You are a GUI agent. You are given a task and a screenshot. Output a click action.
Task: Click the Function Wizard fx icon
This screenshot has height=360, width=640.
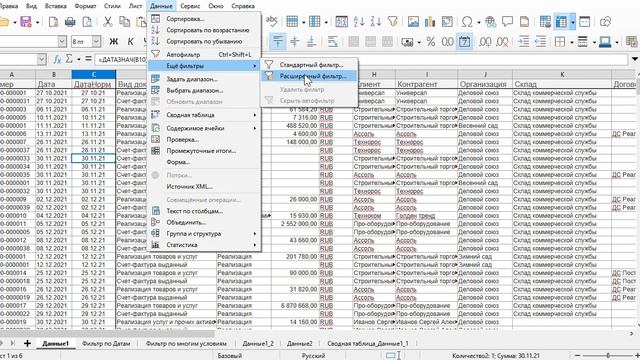click(x=57, y=60)
